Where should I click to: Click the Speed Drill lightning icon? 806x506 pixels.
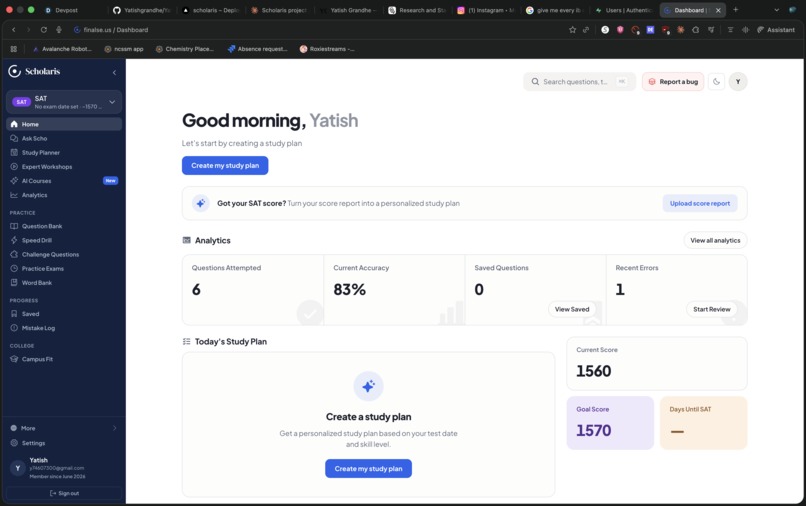[14, 240]
